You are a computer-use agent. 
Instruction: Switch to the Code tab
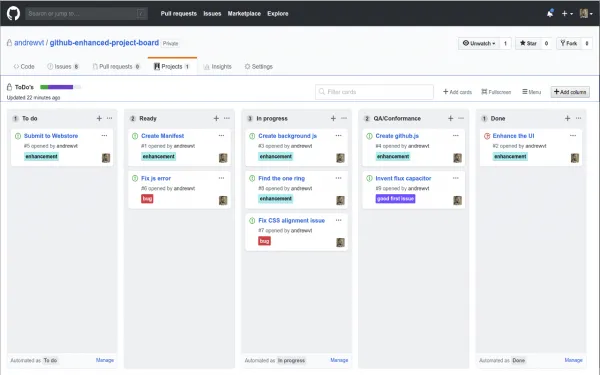click(x=24, y=67)
